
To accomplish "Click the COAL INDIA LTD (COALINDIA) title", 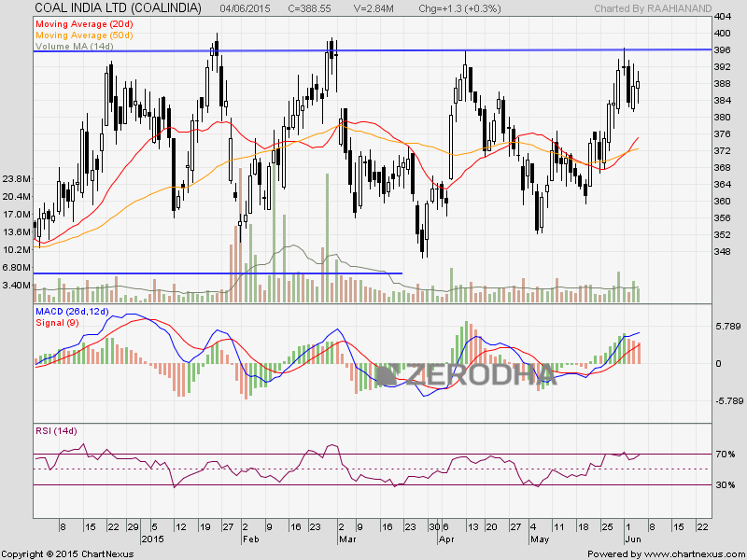I will click(119, 8).
